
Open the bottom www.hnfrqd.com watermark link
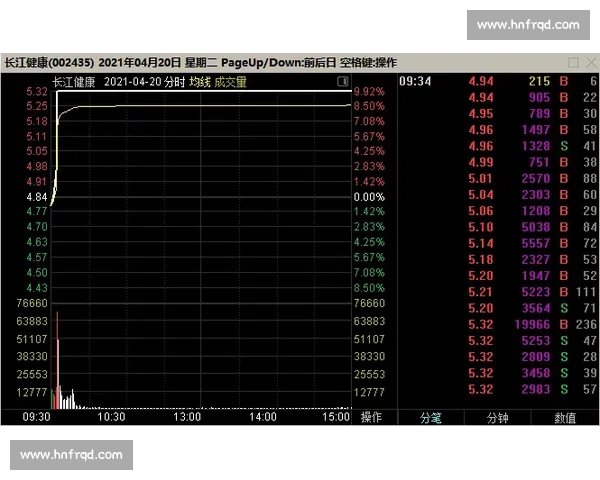[72, 455]
